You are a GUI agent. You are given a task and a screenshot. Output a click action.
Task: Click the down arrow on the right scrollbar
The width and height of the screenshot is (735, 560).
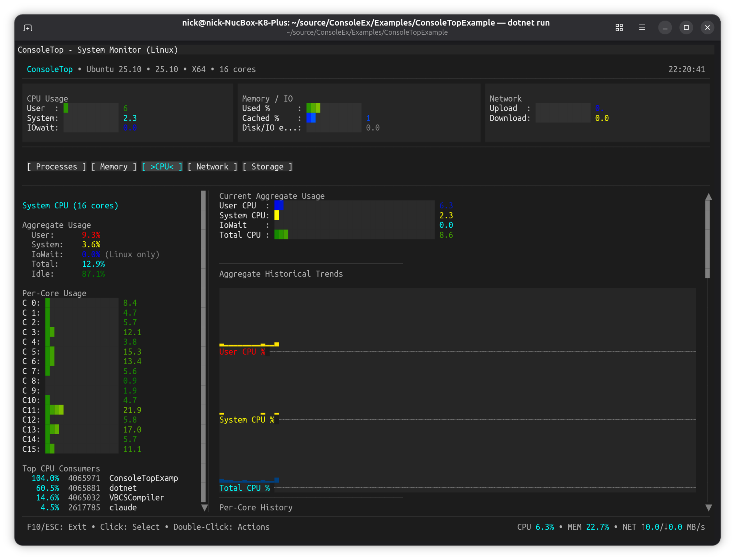pyautogui.click(x=708, y=508)
